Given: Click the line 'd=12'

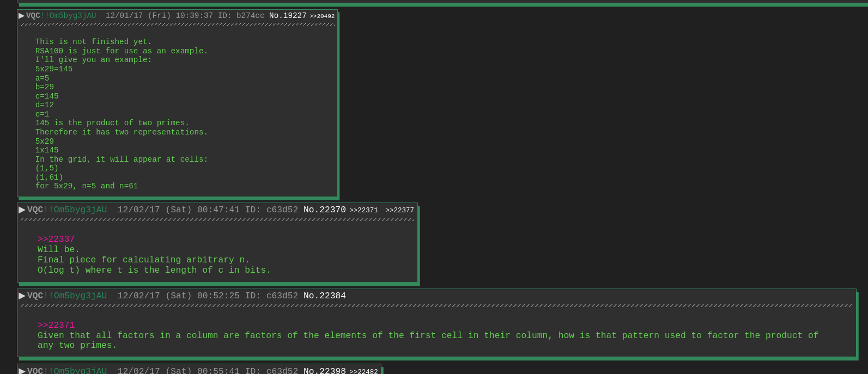Looking at the screenshot, I should [x=45, y=105].
